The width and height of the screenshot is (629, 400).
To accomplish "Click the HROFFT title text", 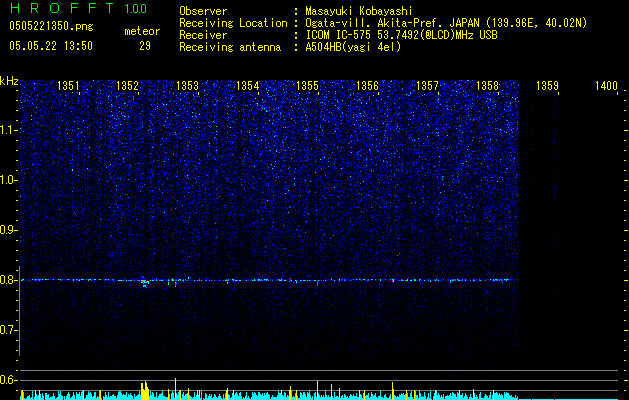I will point(62,8).
